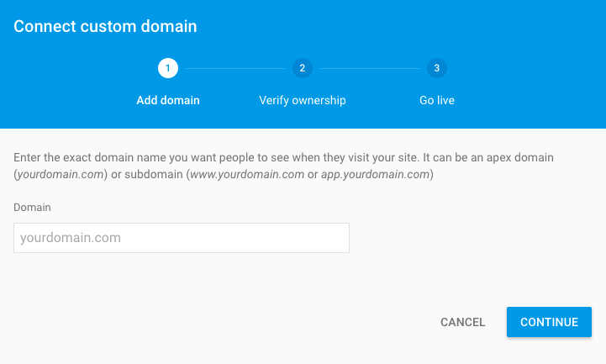Select the step 3 circle indicator
Screen dimensions: 606x364
pyautogui.click(x=437, y=68)
